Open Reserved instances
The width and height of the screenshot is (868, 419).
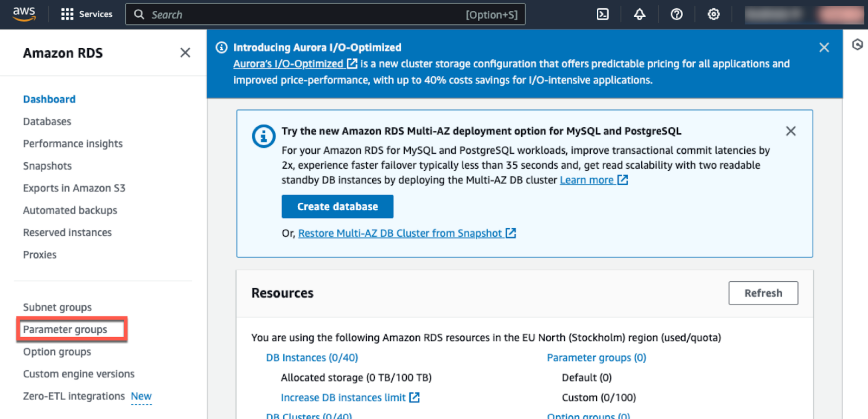click(67, 233)
